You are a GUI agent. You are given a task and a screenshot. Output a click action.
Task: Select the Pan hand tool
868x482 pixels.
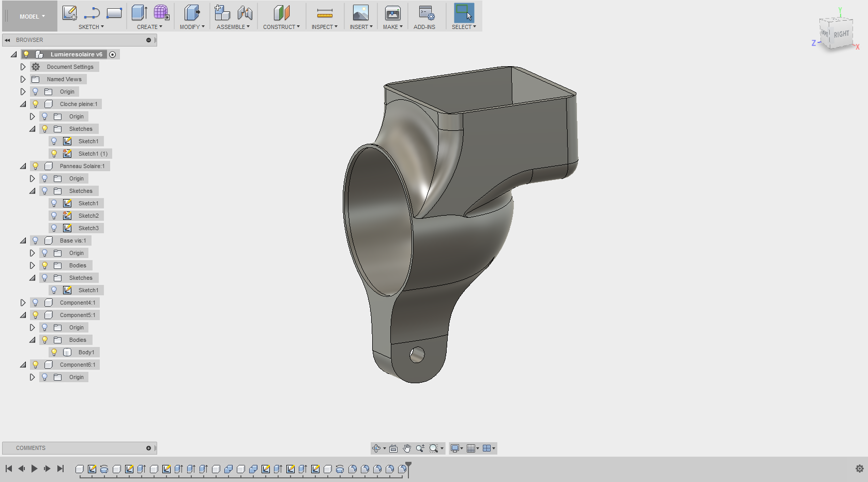[407, 448]
